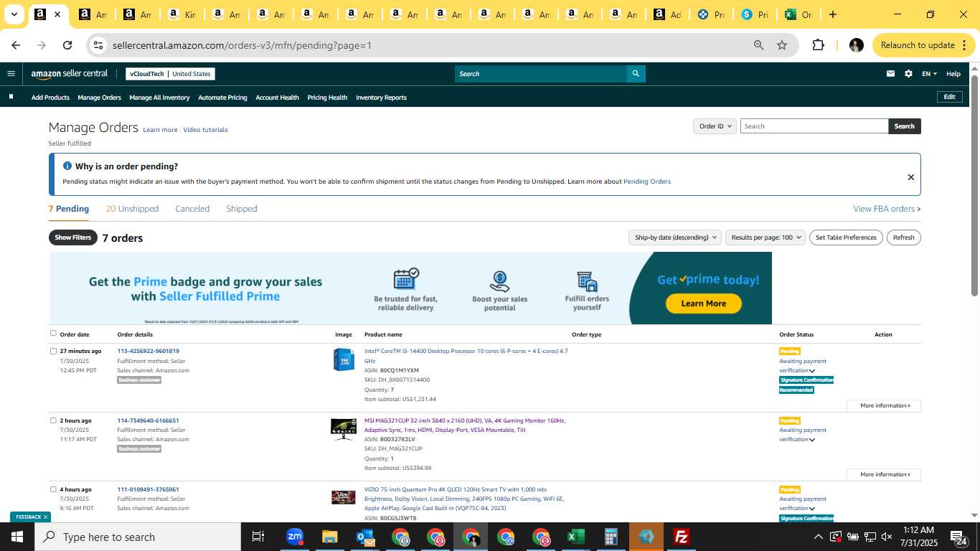The image size is (980, 551).
Task: Click the blue info icon in banner
Action: (x=67, y=166)
